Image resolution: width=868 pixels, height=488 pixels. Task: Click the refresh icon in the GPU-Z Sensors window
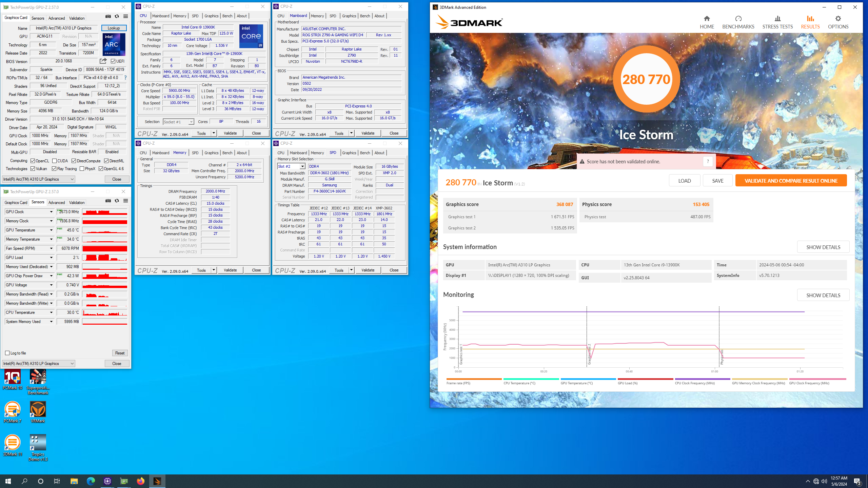point(117,201)
